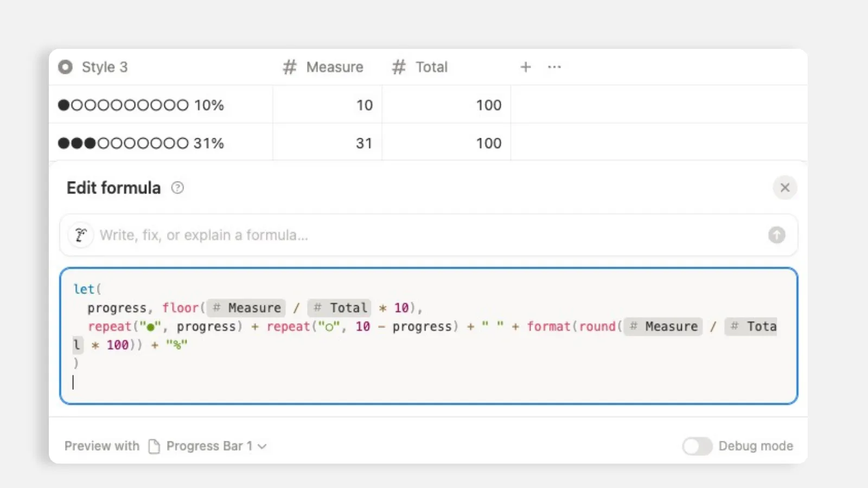This screenshot has width=868, height=488.
Task: Add a new property with plus icon
Action: 526,67
